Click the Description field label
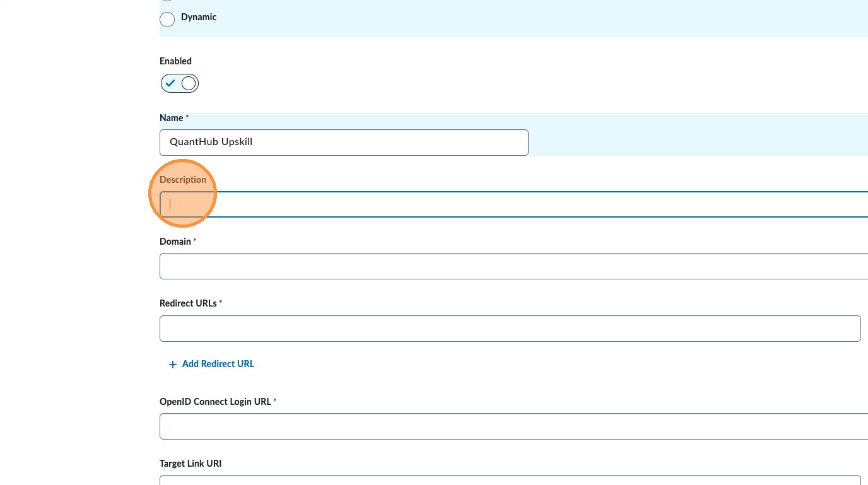This screenshot has height=485, width=868. [183, 180]
